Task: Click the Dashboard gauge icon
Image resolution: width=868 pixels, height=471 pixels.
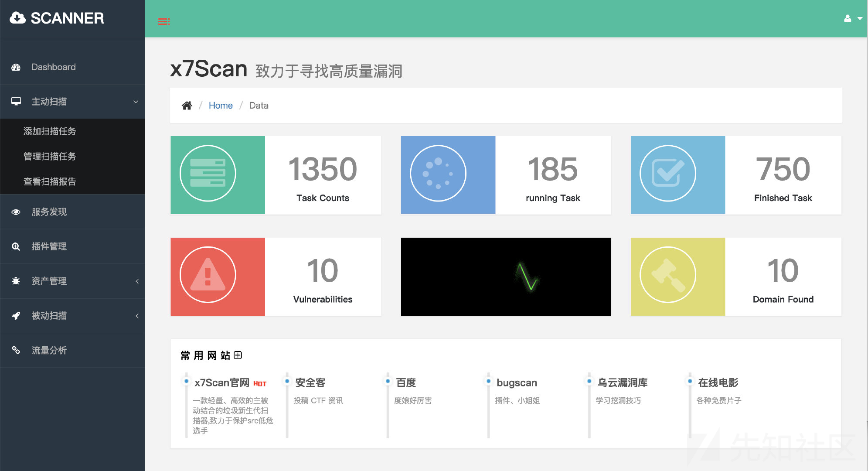Action: pos(16,67)
